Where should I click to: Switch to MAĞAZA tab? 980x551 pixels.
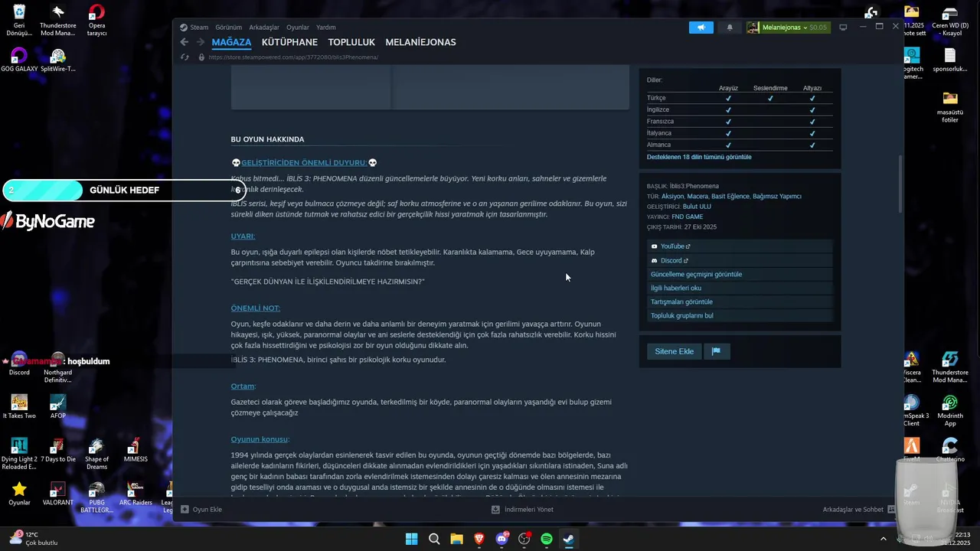231,42
